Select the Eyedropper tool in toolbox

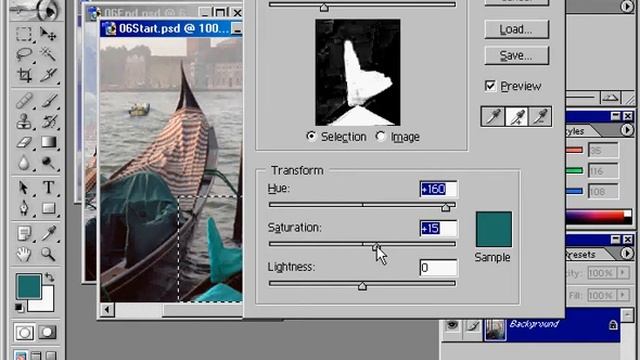[48, 233]
